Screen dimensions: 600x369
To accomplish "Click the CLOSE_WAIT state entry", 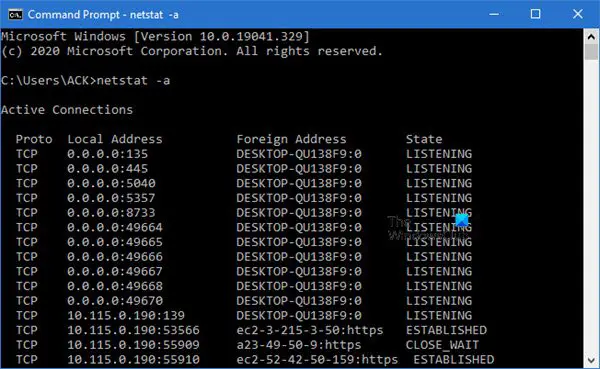I will pos(442,345).
